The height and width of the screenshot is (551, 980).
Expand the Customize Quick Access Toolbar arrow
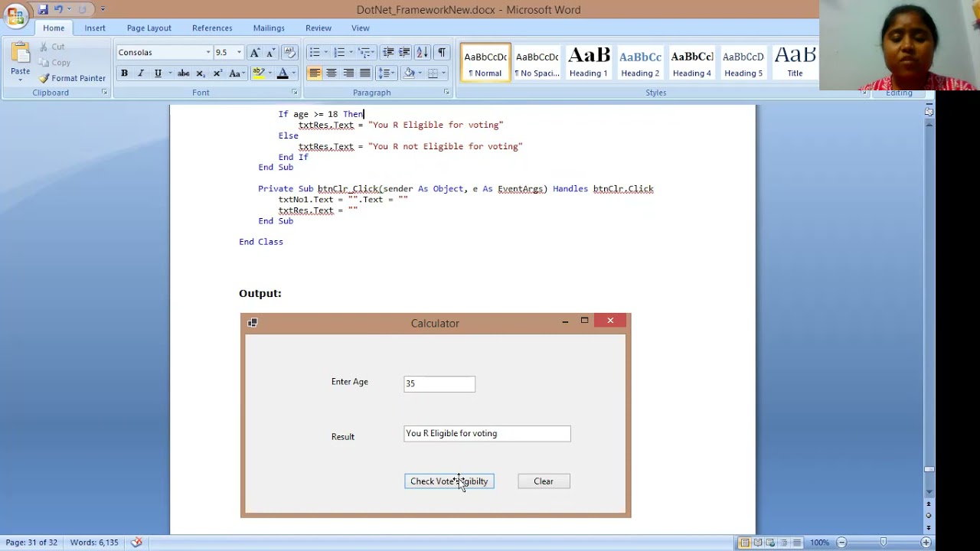pos(103,9)
